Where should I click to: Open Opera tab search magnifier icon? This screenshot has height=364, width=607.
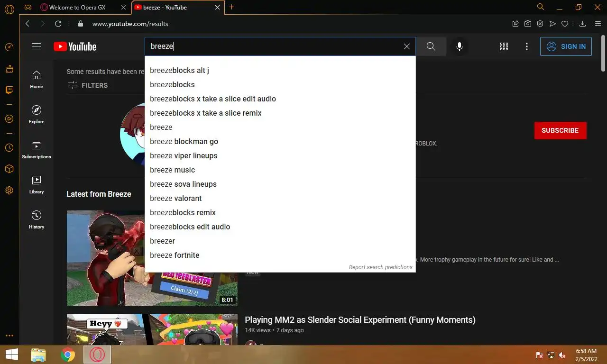pos(540,7)
